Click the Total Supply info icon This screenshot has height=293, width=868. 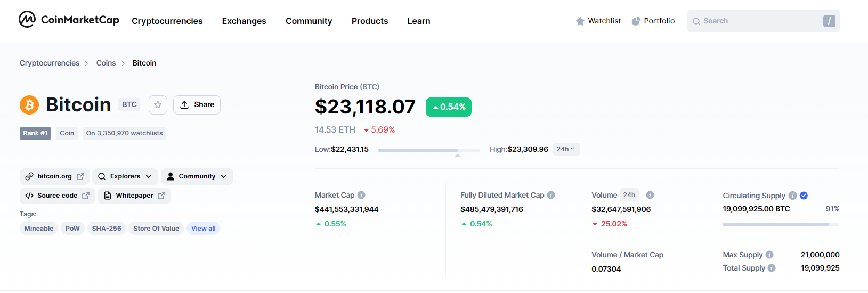point(772,268)
